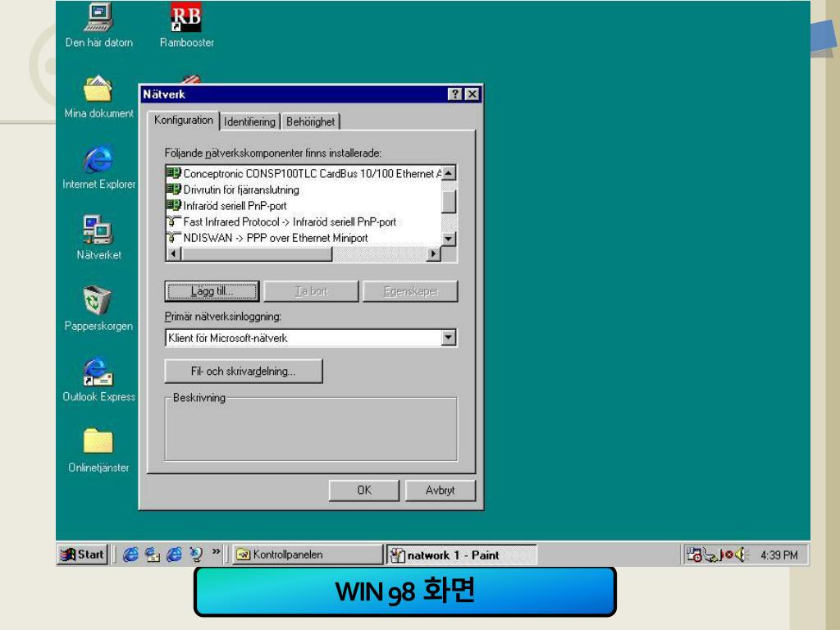Switch to Kontrollpanelen taskbar window

[308, 555]
